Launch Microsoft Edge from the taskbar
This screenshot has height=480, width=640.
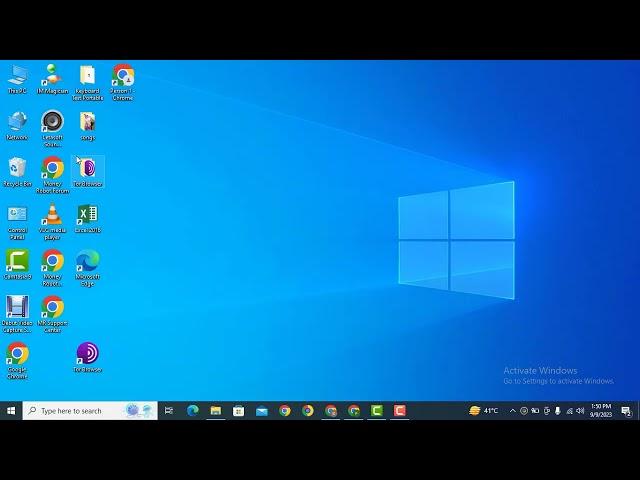tap(192, 411)
